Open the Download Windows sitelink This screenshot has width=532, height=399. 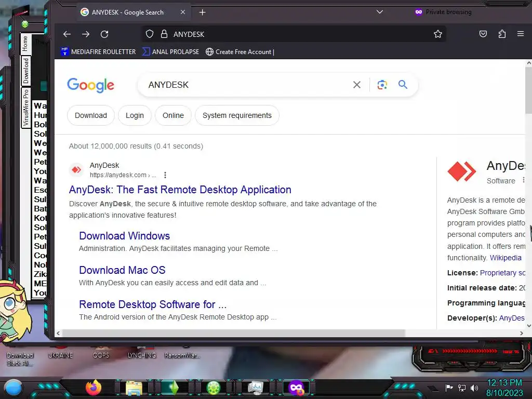[x=125, y=236]
